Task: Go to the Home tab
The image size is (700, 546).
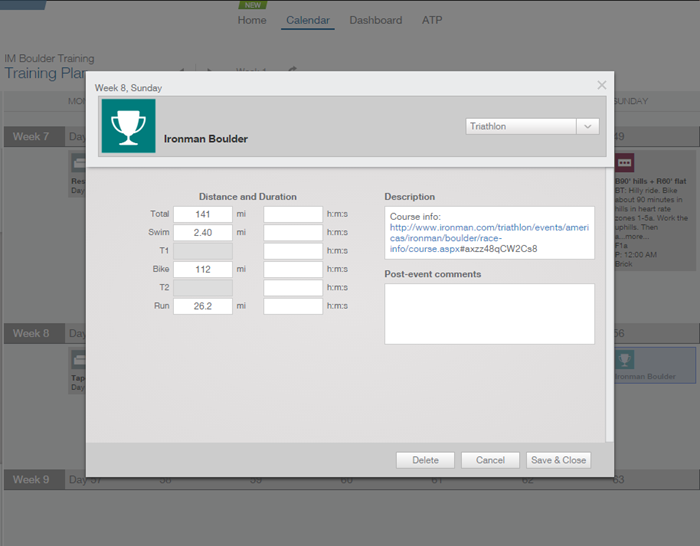Action: (x=252, y=20)
